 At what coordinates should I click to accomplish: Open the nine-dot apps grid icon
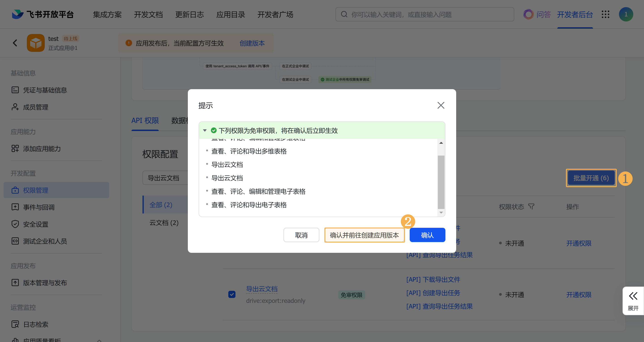pos(605,14)
